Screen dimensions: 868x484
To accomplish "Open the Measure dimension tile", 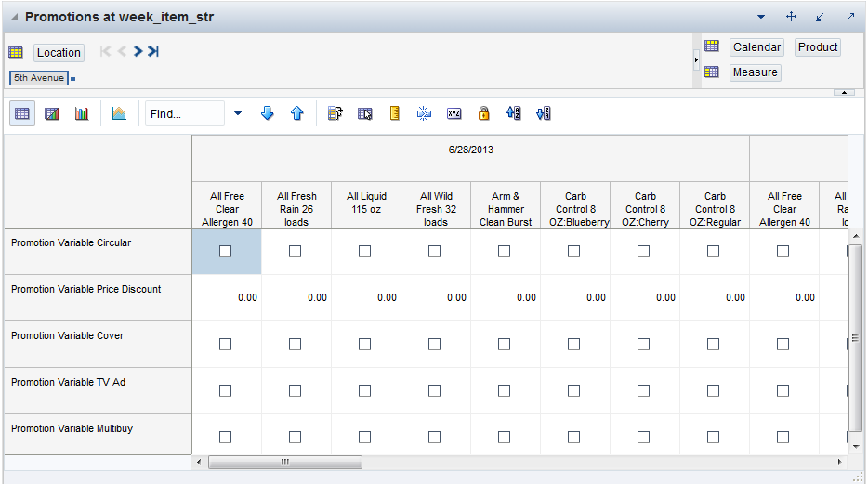I will tap(755, 72).
